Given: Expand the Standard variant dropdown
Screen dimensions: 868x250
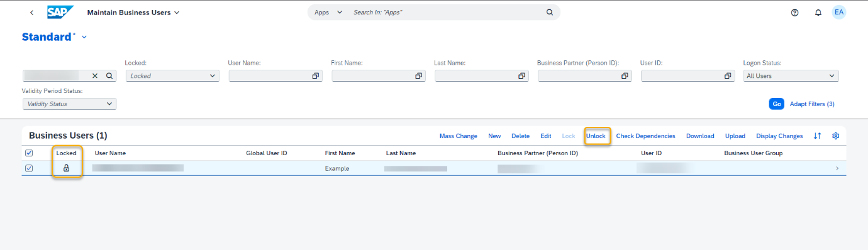Looking at the screenshot, I should coord(84,37).
